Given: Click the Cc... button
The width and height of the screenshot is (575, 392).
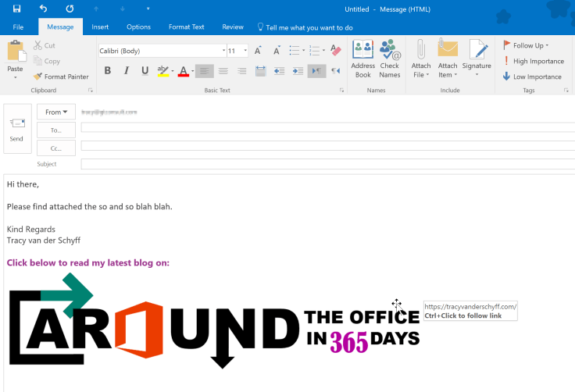Looking at the screenshot, I should pyautogui.click(x=56, y=148).
